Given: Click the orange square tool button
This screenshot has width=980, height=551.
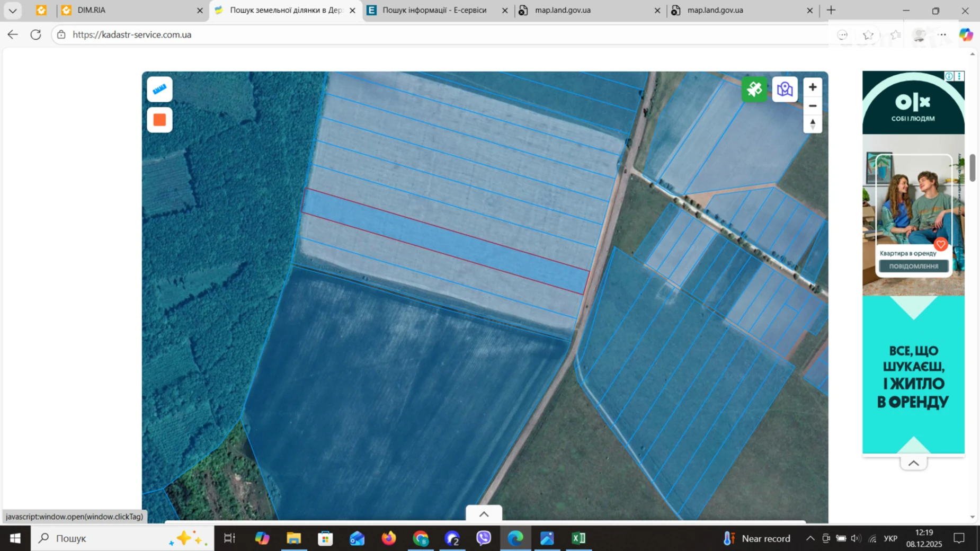Looking at the screenshot, I should tap(159, 120).
